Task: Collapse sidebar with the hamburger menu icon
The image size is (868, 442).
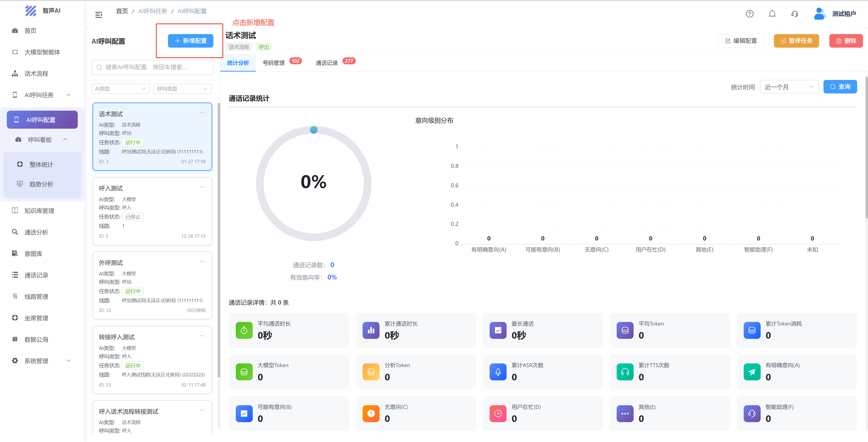Action: [x=98, y=15]
